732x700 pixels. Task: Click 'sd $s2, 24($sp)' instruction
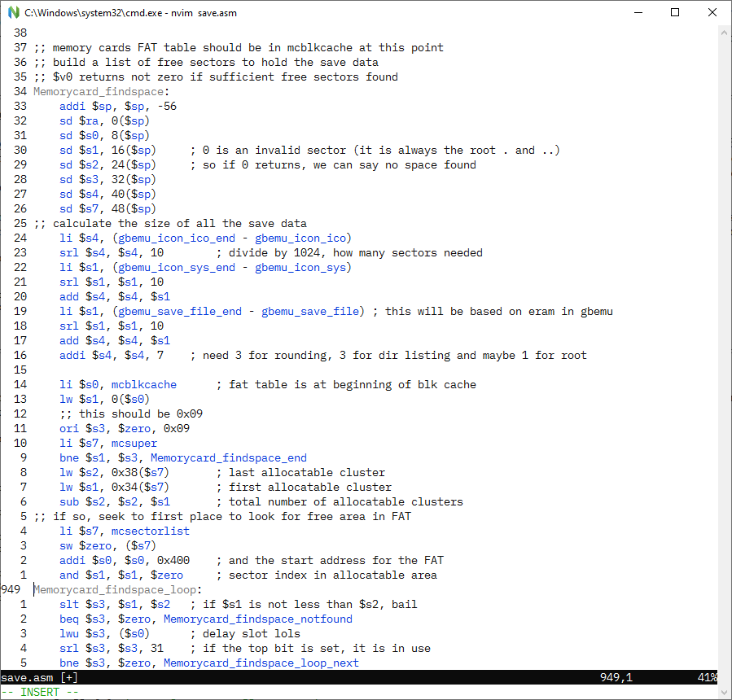(x=107, y=164)
